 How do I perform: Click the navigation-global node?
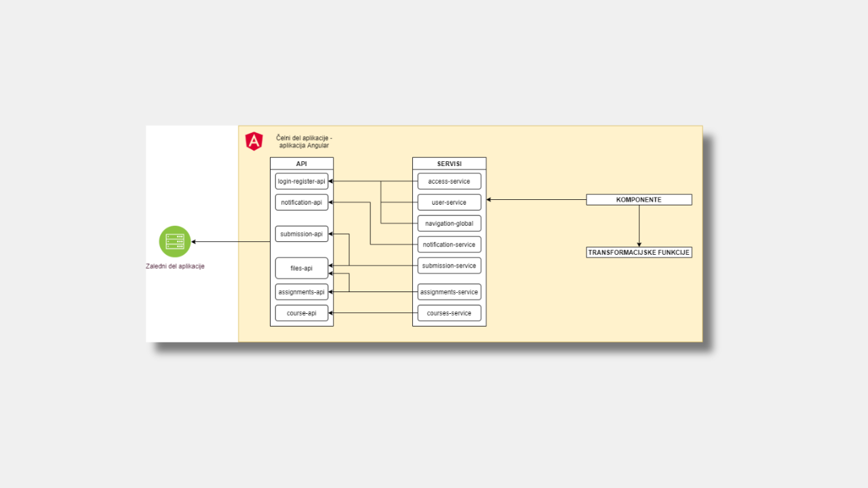pos(449,223)
